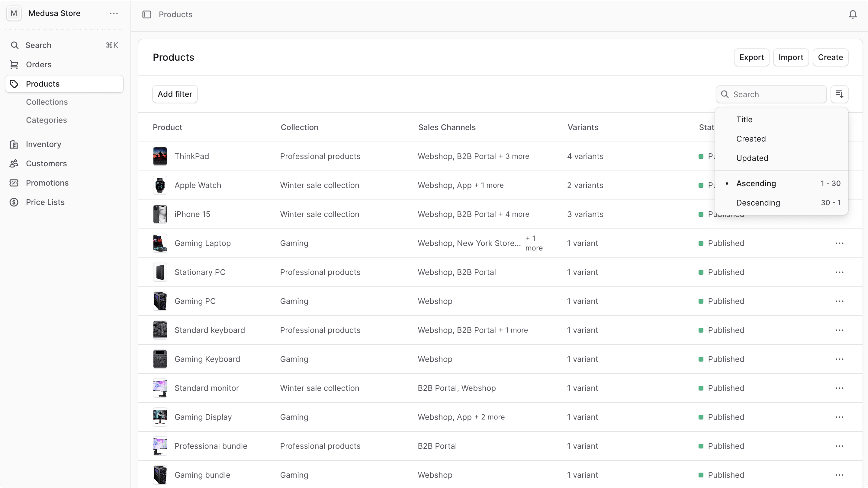Image resolution: width=868 pixels, height=488 pixels.
Task: Open the Categories page
Action: pos(47,120)
